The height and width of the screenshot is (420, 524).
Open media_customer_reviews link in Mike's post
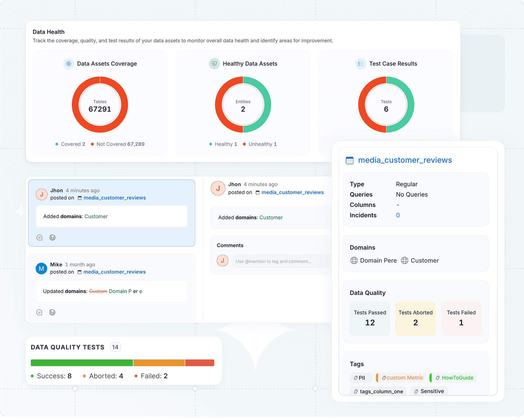coord(114,272)
